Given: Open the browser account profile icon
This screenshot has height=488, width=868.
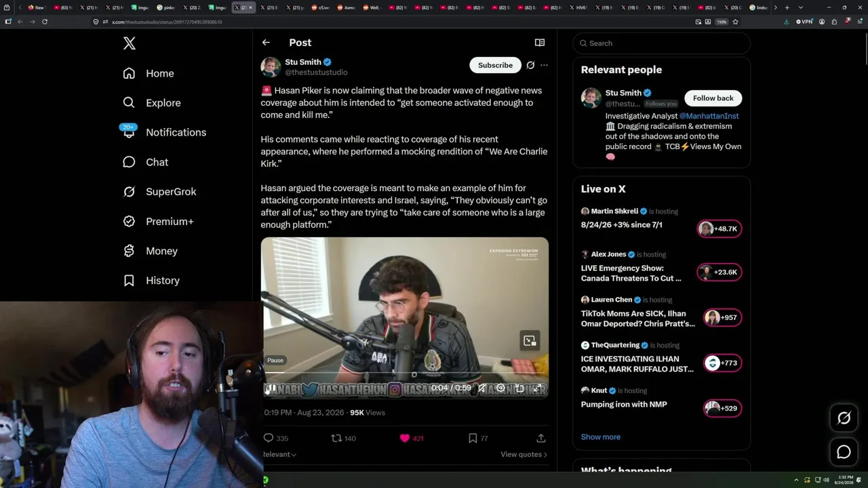Looking at the screenshot, I should coord(822,22).
